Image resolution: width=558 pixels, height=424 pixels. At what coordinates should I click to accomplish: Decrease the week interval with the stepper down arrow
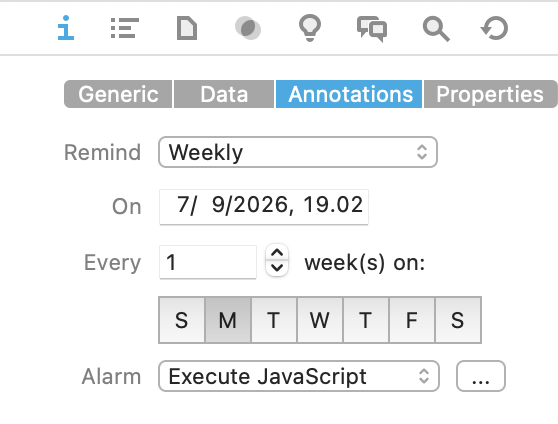(x=277, y=268)
